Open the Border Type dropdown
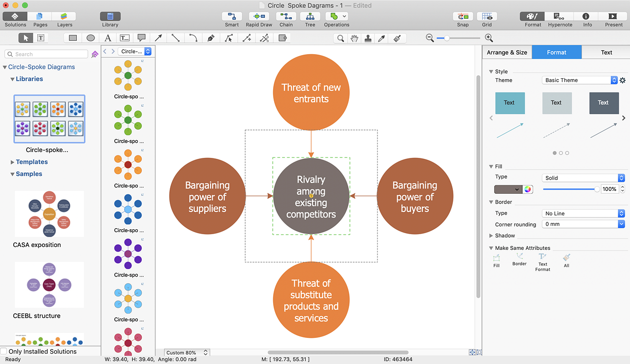Image resolution: width=630 pixels, height=364 pixels. pyautogui.click(x=583, y=213)
